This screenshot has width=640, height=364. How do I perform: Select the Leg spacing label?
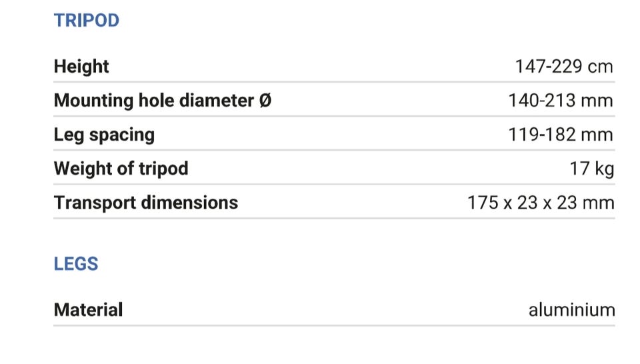point(104,135)
